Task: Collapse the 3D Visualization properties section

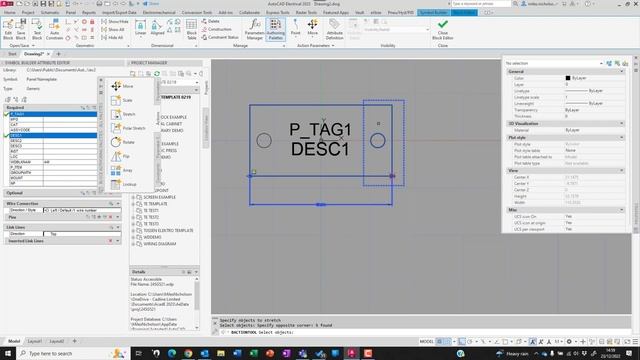Action: 622,123
